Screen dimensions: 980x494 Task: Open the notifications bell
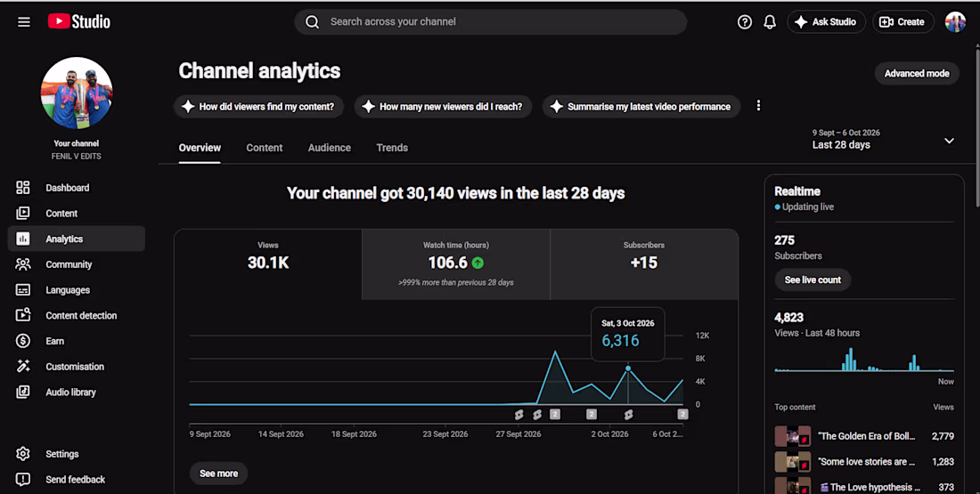point(770,22)
